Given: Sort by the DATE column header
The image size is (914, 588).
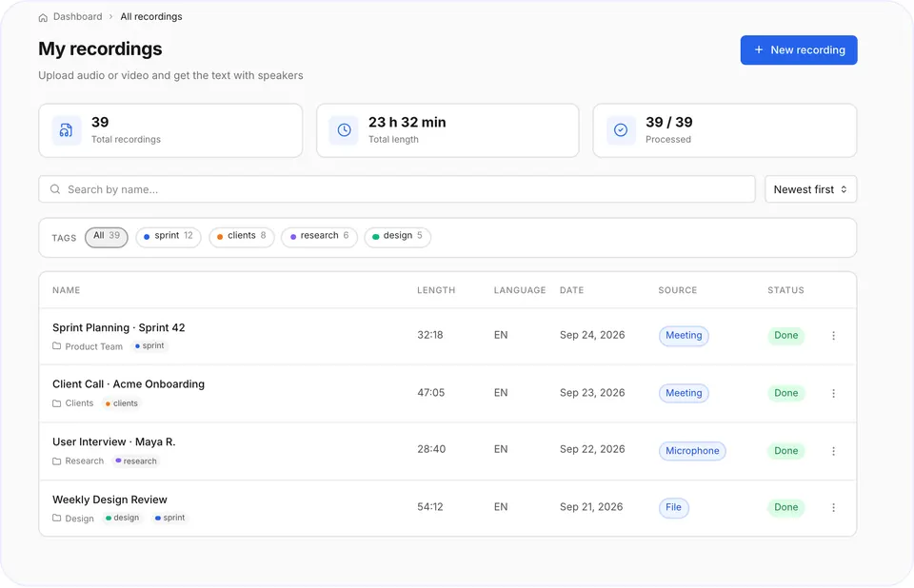Looking at the screenshot, I should (x=572, y=290).
